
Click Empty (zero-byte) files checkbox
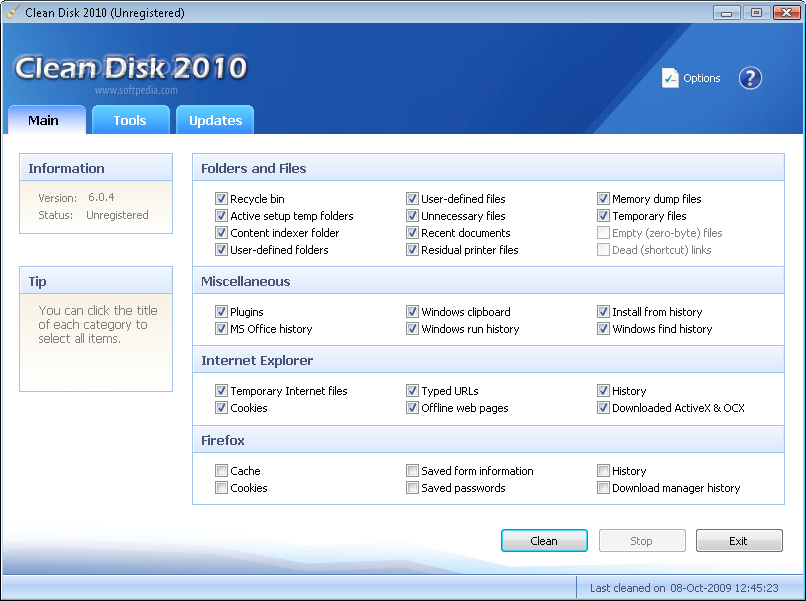603,232
